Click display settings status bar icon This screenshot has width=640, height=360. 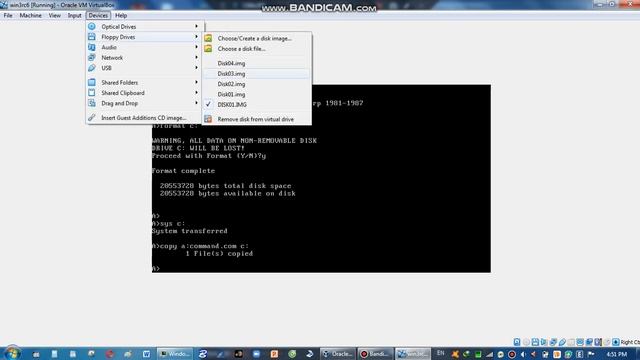[x=580, y=342]
